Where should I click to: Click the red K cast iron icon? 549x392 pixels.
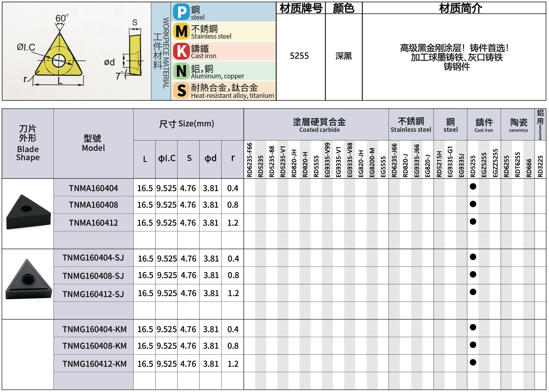181,51
